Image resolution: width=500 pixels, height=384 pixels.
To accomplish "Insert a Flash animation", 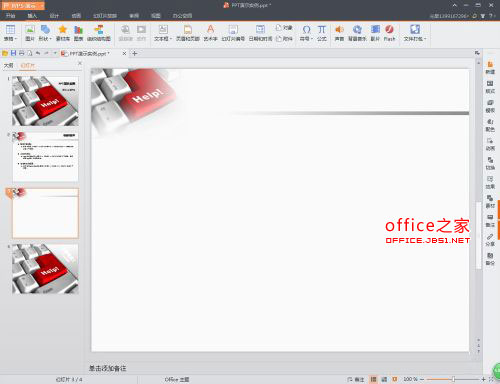I will (389, 33).
